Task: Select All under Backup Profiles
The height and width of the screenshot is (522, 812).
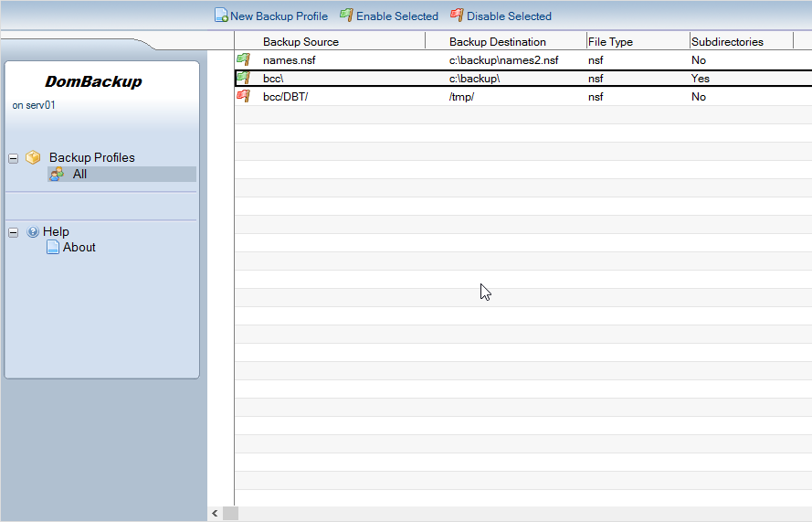Action: (x=79, y=174)
